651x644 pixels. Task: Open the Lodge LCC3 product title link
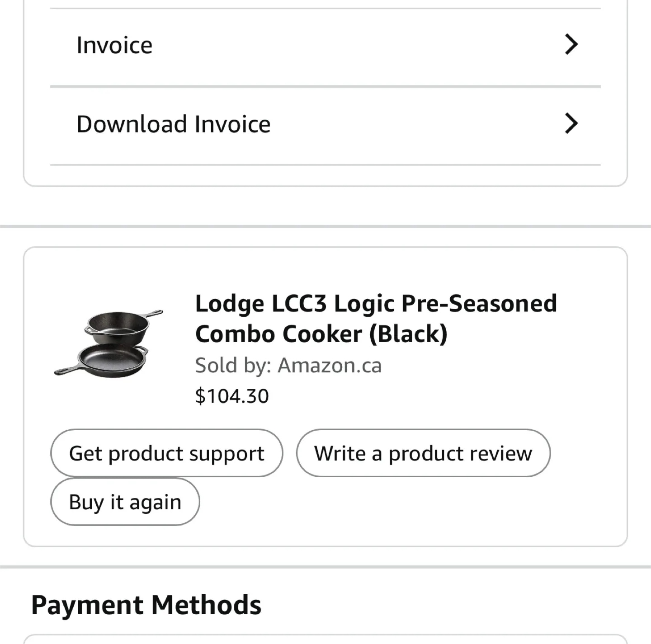click(x=375, y=318)
